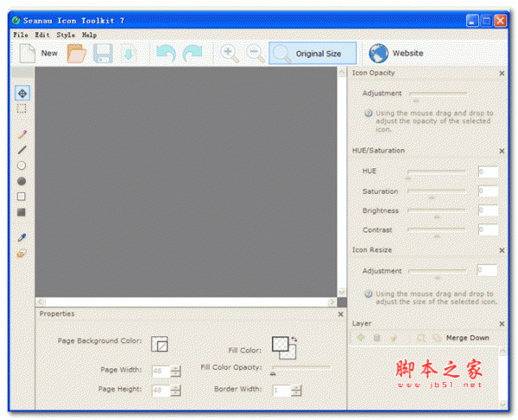Click the canvas horizontal scrollbar
Viewport: 518px width, 420px height.
tap(186, 302)
